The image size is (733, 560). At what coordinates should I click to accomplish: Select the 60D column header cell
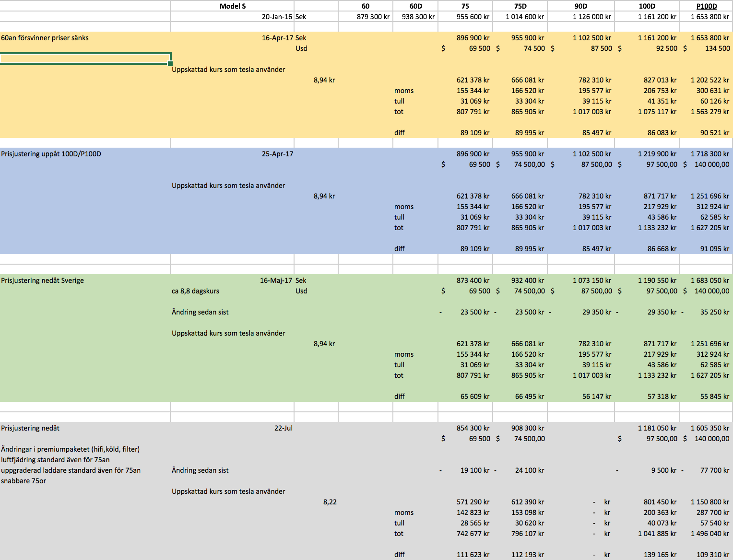click(x=415, y=6)
